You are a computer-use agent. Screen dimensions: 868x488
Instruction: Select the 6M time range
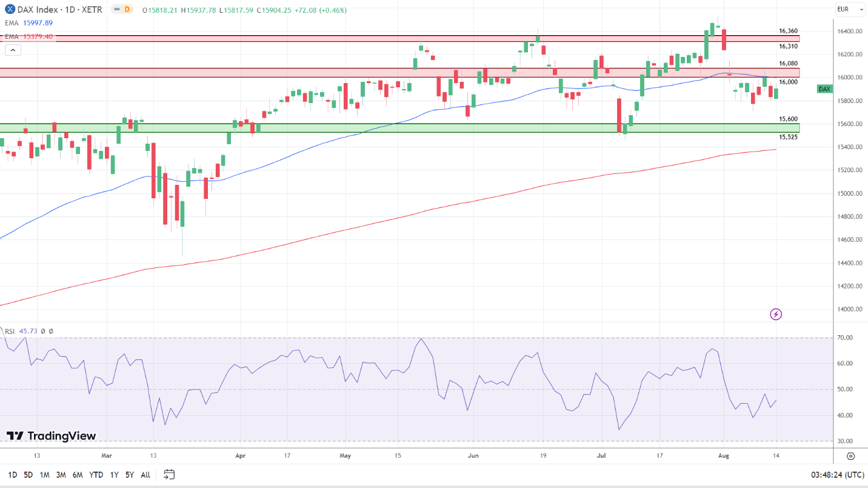point(78,475)
